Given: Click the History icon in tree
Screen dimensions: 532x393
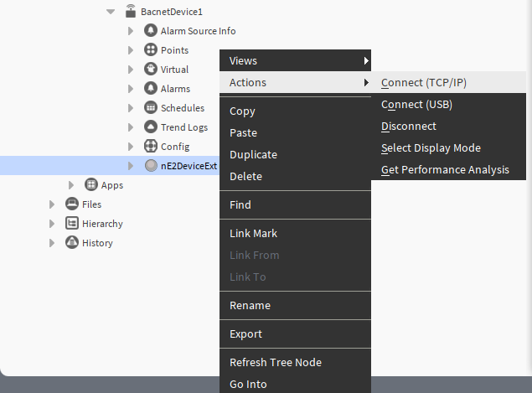Looking at the screenshot, I should (72, 243).
